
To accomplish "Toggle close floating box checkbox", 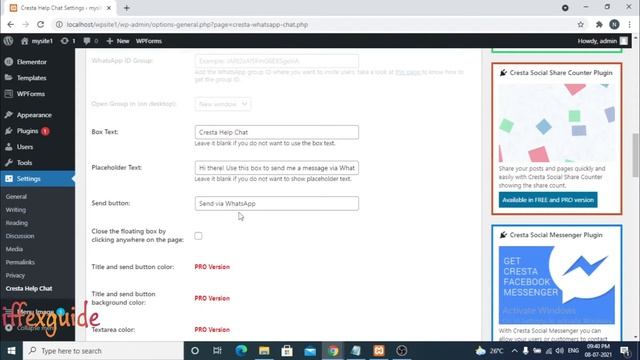I will coord(198,236).
